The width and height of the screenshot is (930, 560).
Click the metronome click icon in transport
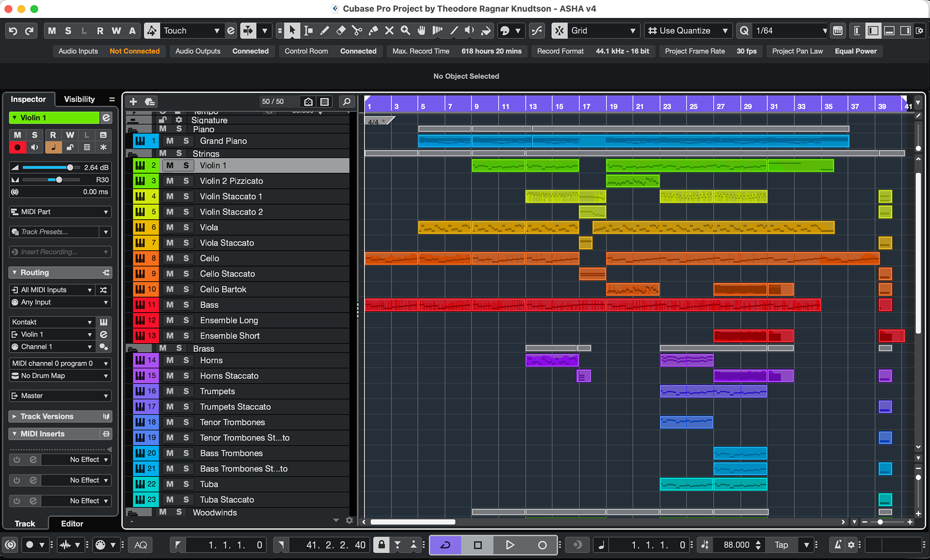point(837,545)
